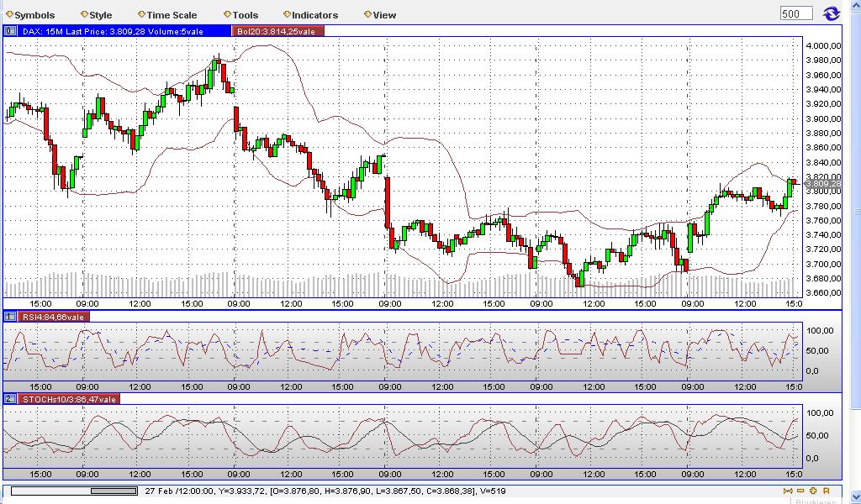This screenshot has width=861, height=504.
Task: Click the DAX panel number icon
Action: (x=8, y=30)
